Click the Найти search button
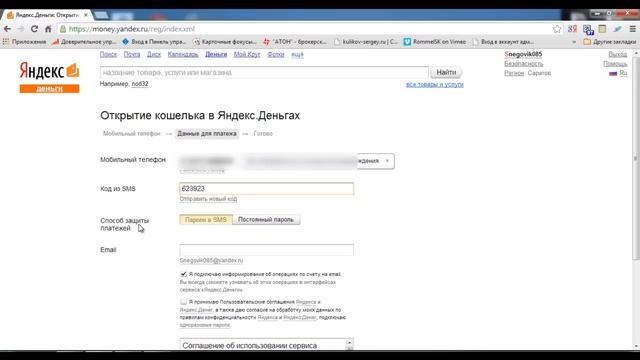 click(446, 72)
